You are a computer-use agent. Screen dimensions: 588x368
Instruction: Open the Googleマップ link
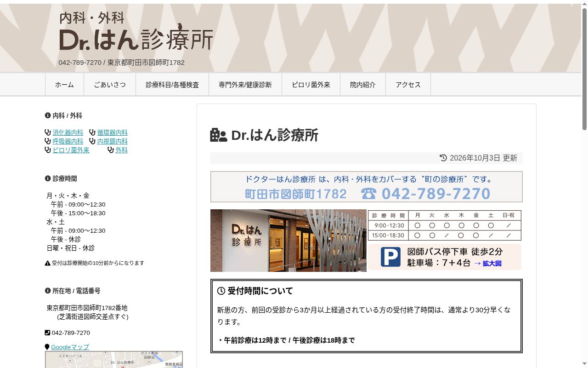[70, 347]
